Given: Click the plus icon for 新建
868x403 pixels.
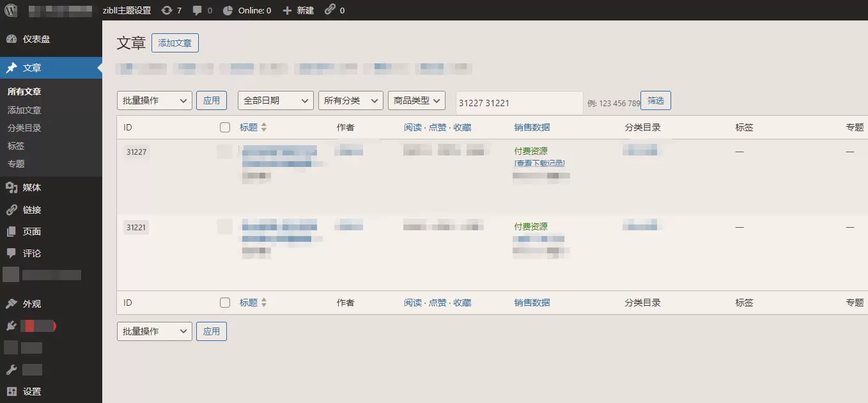Looking at the screenshot, I should [287, 10].
